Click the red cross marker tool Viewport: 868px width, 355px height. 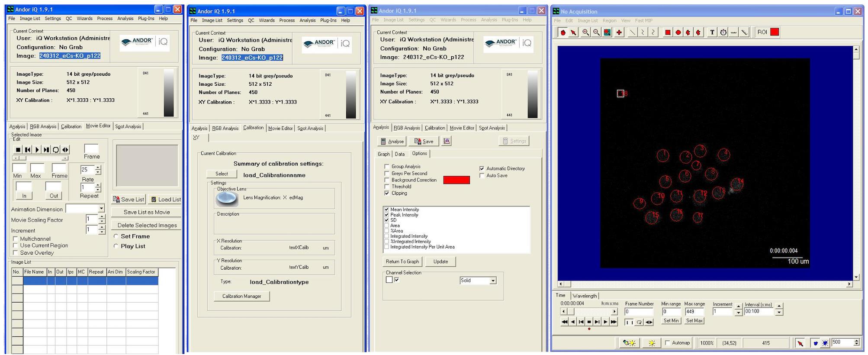(619, 32)
